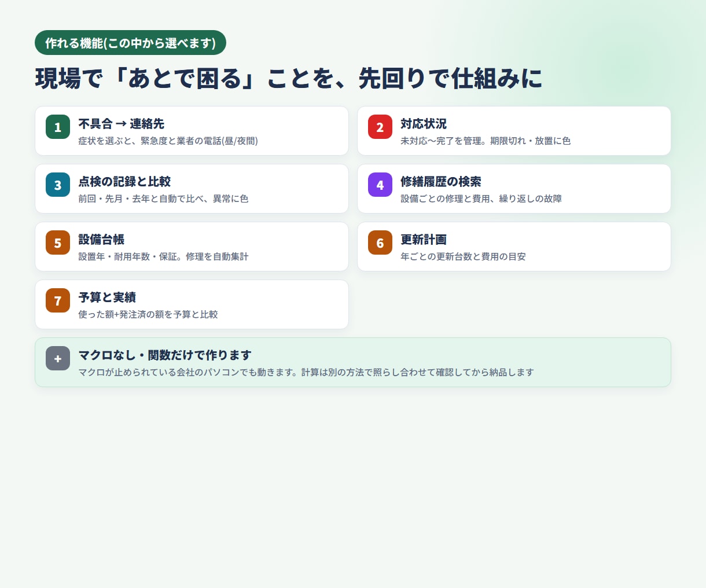Select the 点検の記録と比較 card title
The image size is (706, 588).
[124, 182]
